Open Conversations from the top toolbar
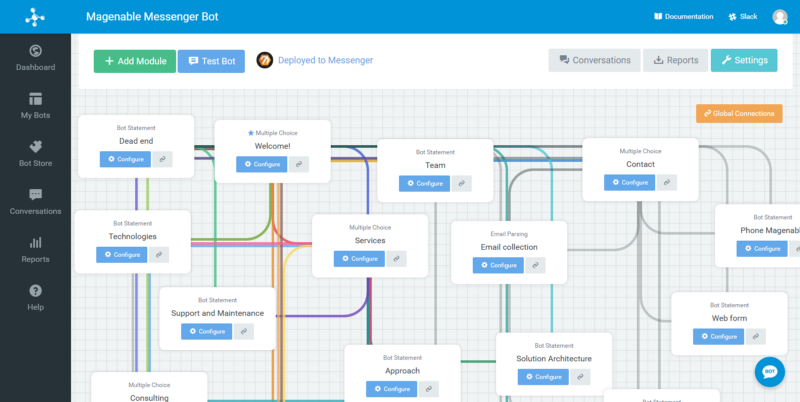The height and width of the screenshot is (402, 800). click(x=594, y=61)
